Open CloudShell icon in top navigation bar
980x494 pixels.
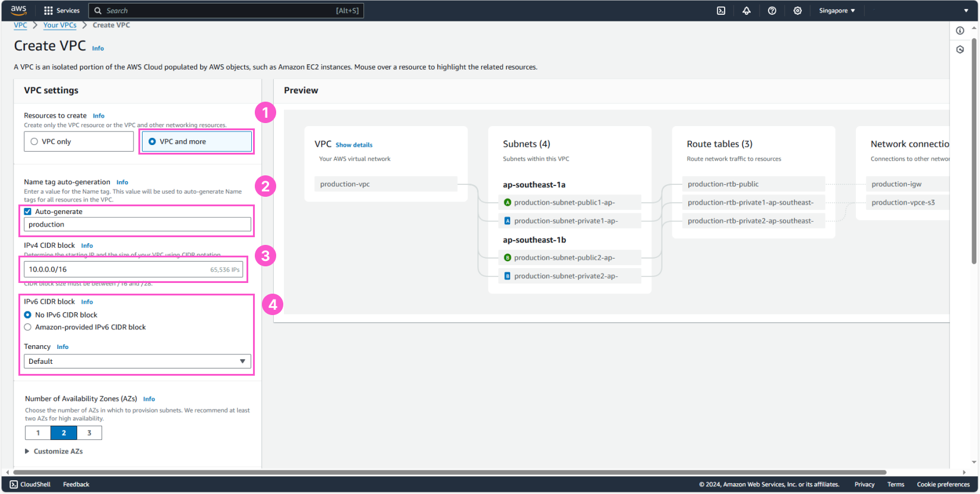pyautogui.click(x=721, y=11)
